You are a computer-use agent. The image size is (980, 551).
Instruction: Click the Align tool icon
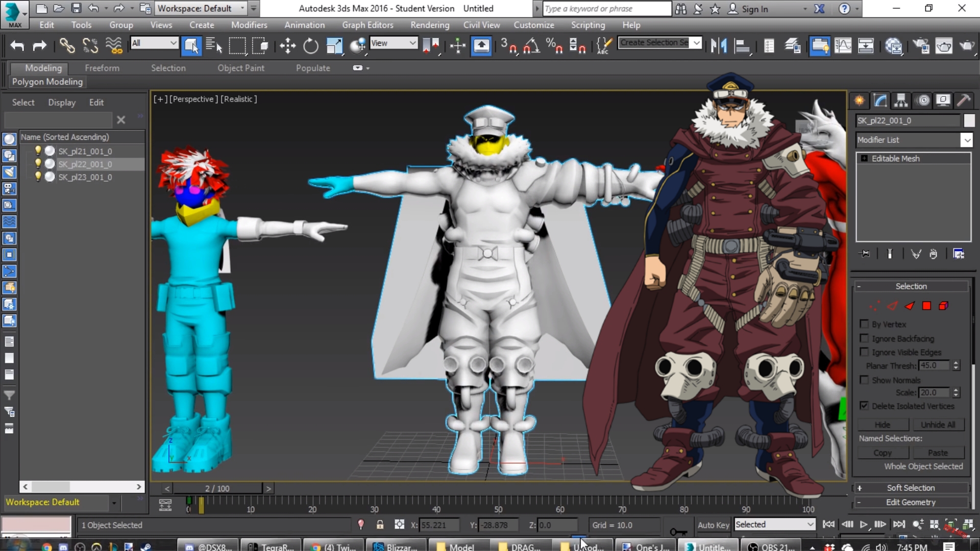click(x=742, y=46)
